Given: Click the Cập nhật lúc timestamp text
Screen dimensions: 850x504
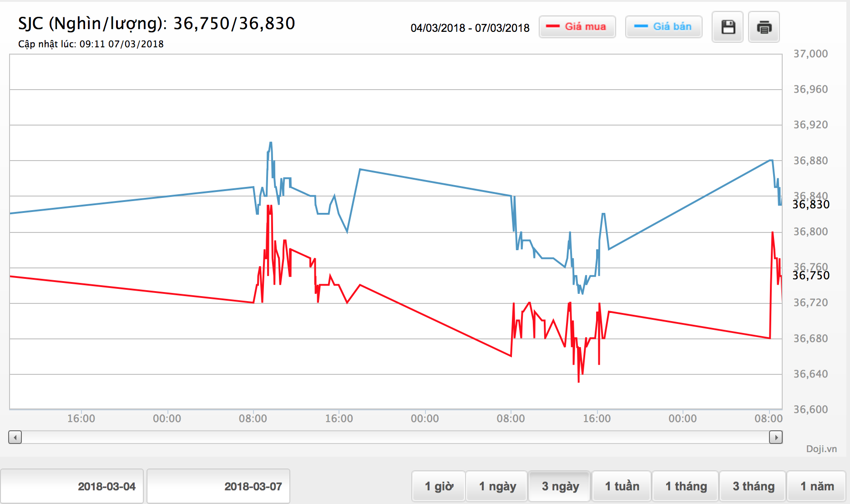Looking at the screenshot, I should (x=91, y=44).
